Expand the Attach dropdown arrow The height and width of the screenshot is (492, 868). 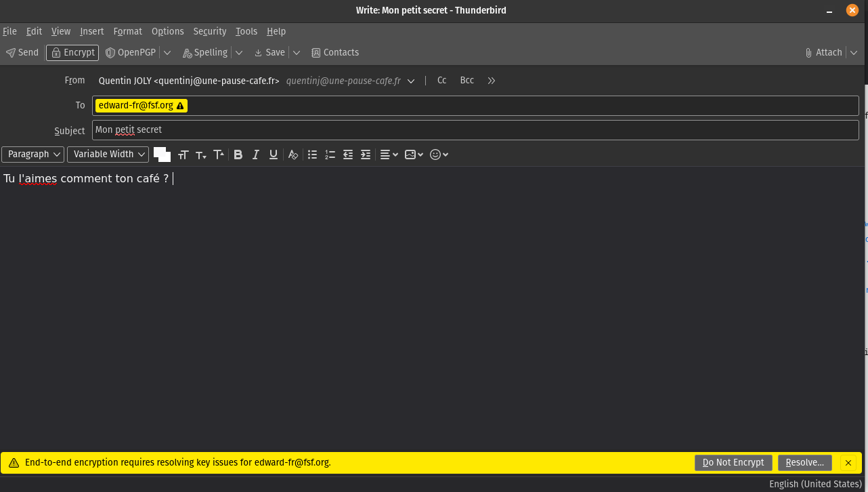tap(854, 53)
